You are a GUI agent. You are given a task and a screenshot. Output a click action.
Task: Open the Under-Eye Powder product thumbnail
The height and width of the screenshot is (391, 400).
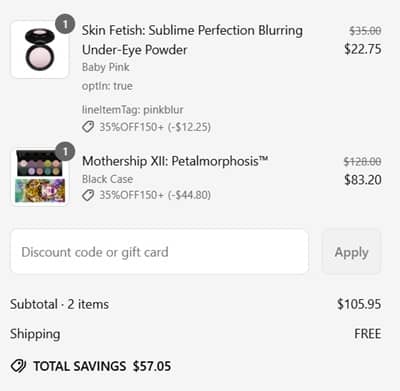click(x=40, y=49)
